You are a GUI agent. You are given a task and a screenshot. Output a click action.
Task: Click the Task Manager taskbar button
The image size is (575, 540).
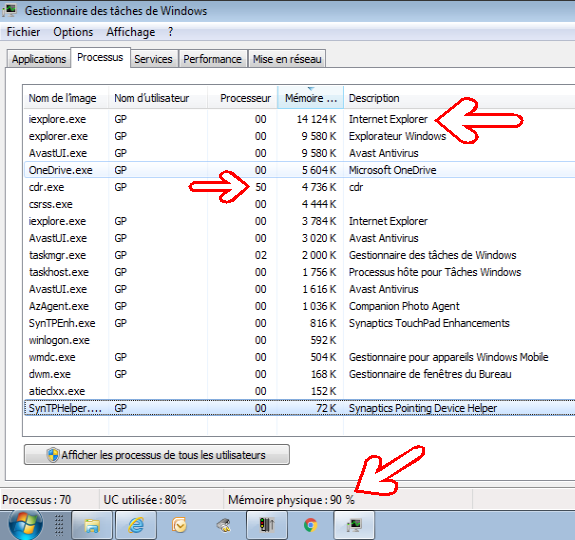[354, 525]
